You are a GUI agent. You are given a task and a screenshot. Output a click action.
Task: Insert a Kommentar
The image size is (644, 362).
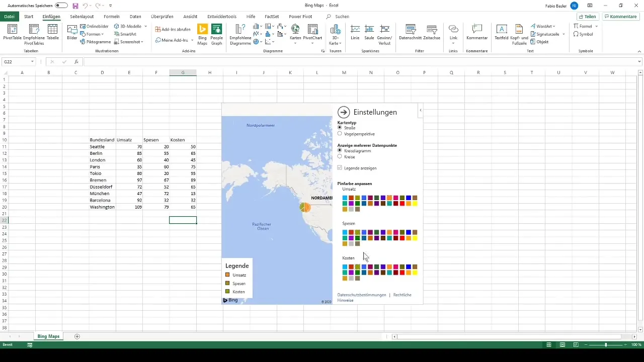coord(477,33)
